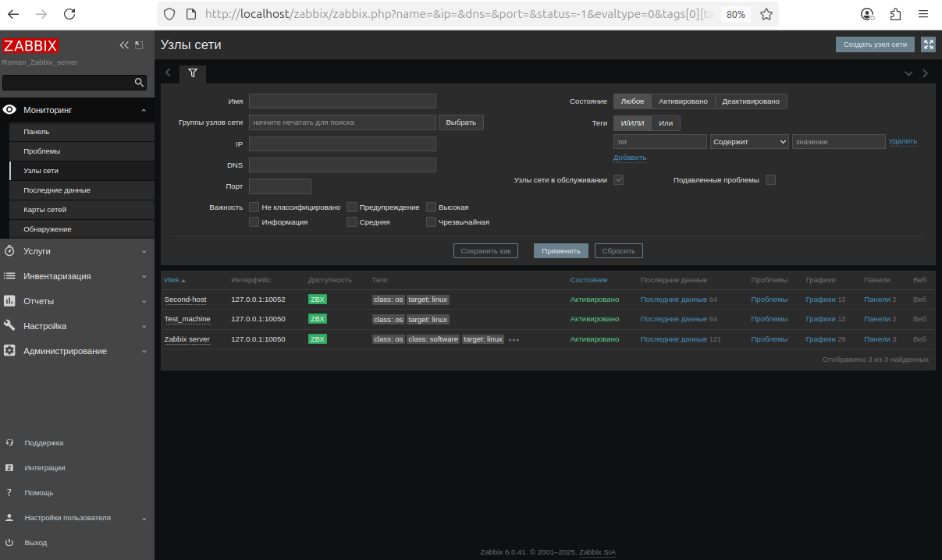The image size is (942, 560).
Task: Click the Инвентаризация list icon
Action: [x=9, y=276]
